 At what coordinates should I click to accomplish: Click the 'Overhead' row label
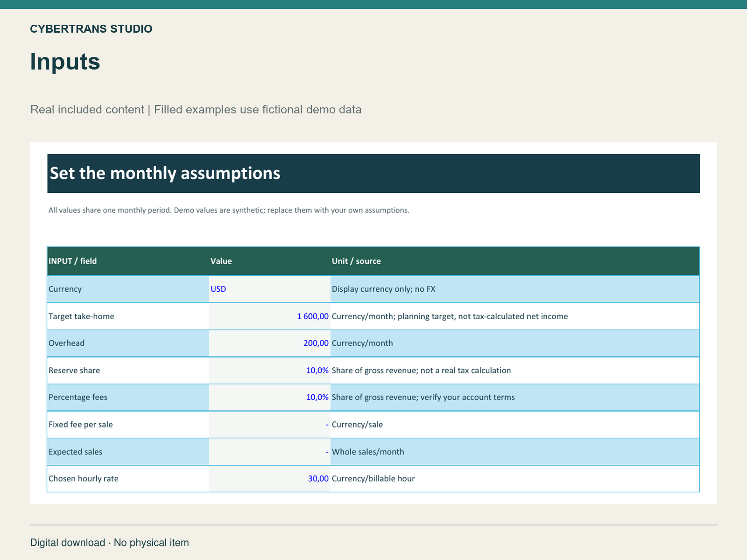(x=67, y=343)
